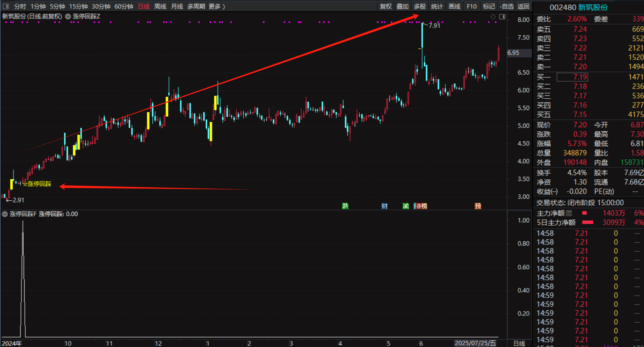644x347 pixels.
Task: Expand the 涨停回踩F sub-chart indicator dropdown
Action: 5,214
